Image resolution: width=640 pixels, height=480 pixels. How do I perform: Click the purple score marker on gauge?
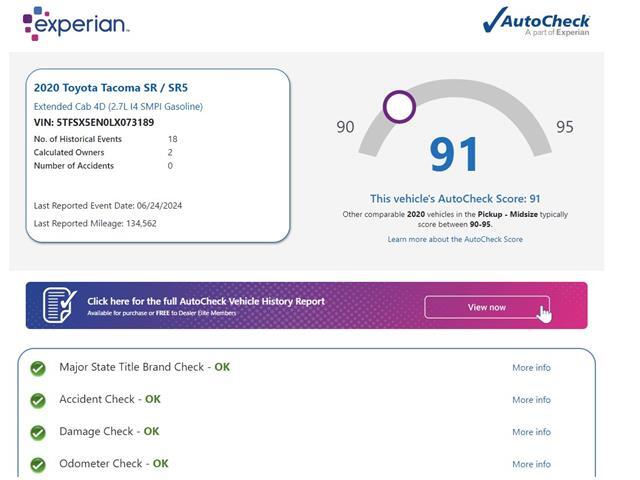click(x=399, y=107)
